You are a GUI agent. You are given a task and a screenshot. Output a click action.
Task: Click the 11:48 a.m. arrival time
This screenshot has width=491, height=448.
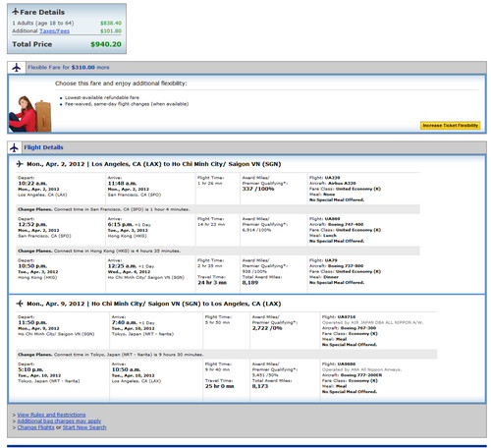[x=122, y=183]
